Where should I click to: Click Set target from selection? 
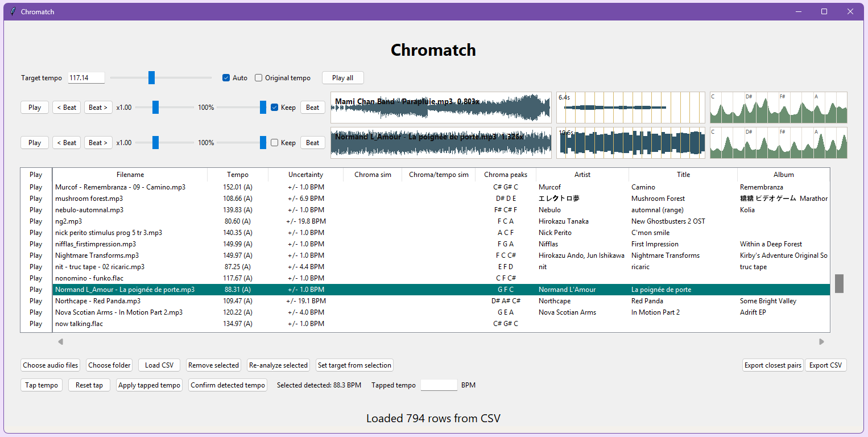[354, 365]
